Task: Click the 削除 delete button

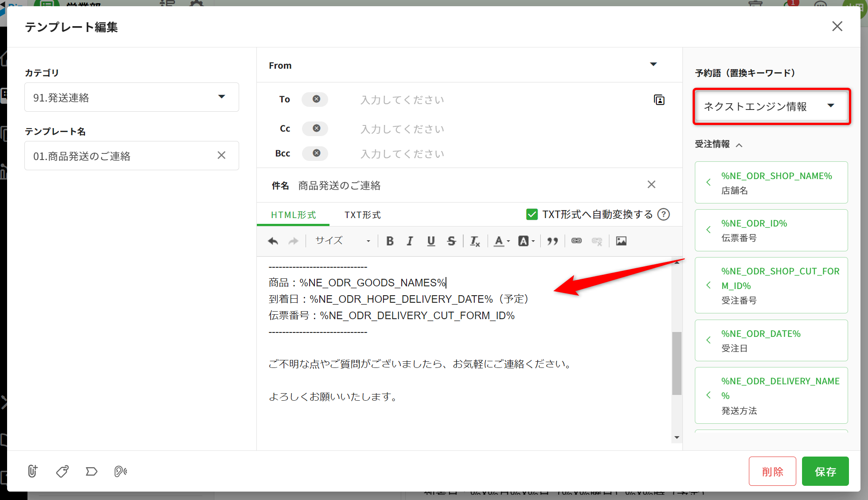Action: (772, 471)
